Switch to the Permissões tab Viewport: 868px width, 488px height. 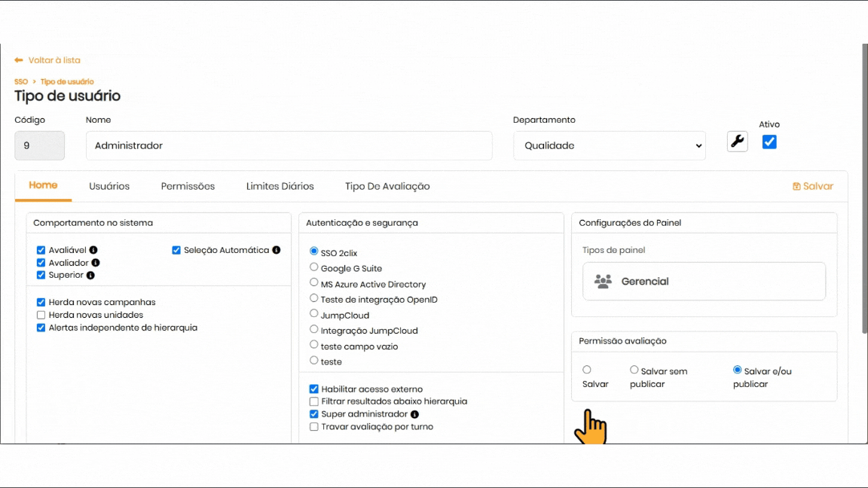pos(188,186)
